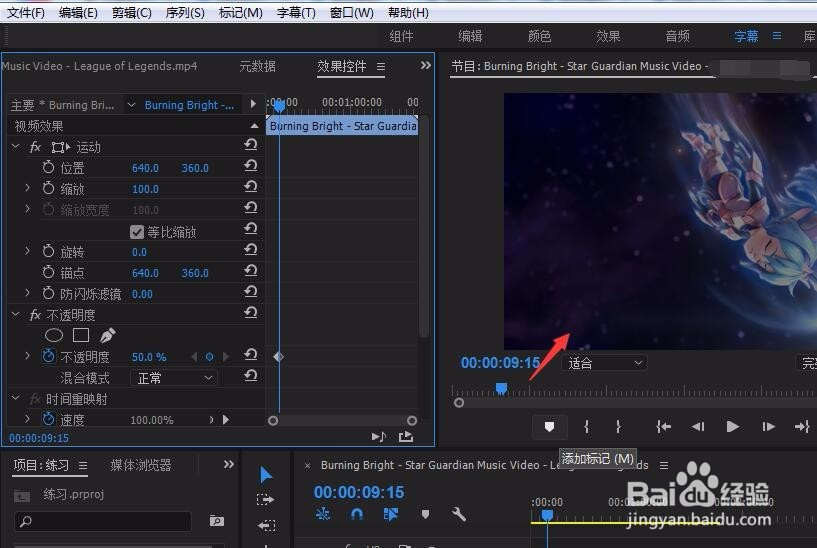
Task: Open the 标记(M) menu
Action: (240, 12)
